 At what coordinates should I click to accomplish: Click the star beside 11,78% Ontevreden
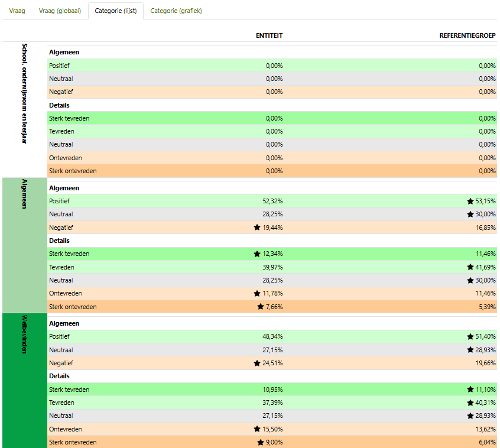[257, 294]
